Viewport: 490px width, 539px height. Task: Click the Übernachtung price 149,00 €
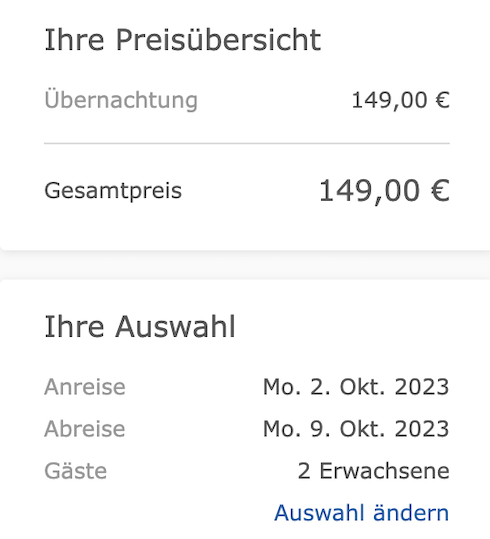(x=401, y=100)
